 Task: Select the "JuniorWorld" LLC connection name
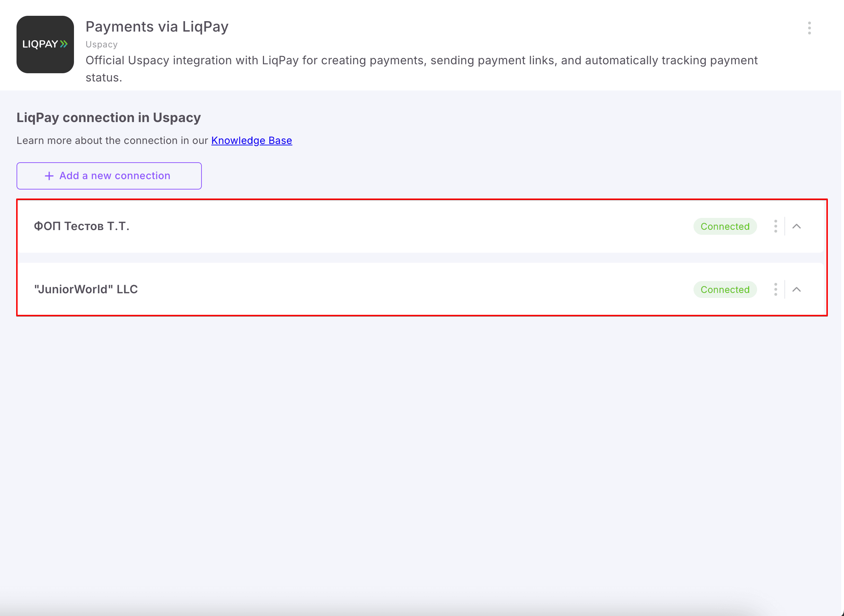[86, 289]
